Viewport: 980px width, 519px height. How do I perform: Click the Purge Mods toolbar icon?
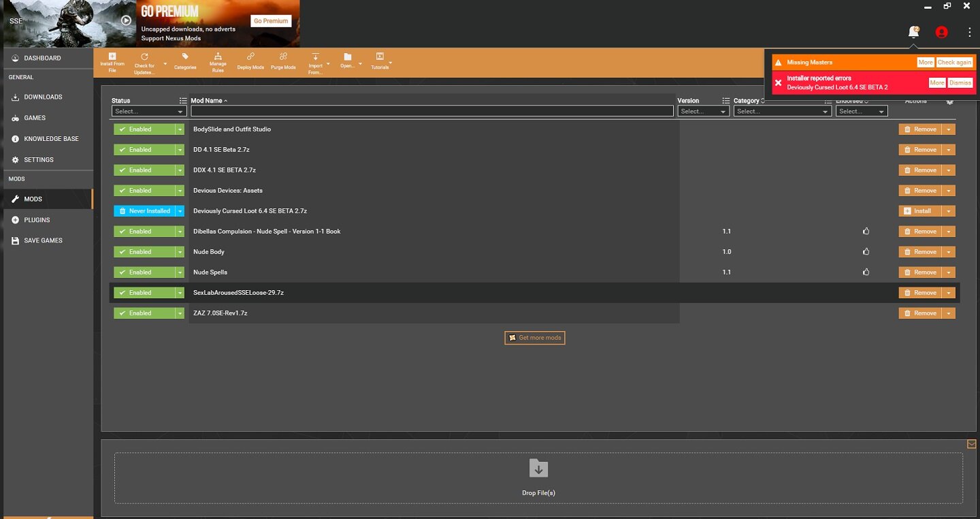coord(283,57)
